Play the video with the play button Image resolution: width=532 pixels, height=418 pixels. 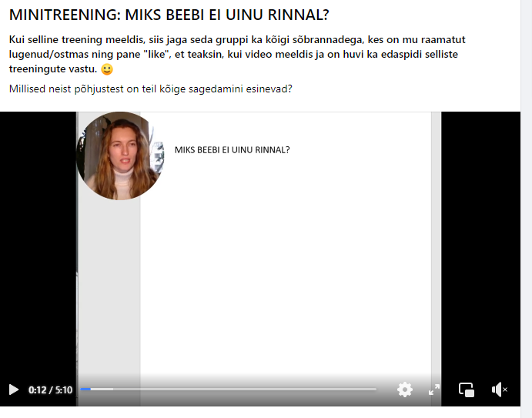[x=14, y=390]
